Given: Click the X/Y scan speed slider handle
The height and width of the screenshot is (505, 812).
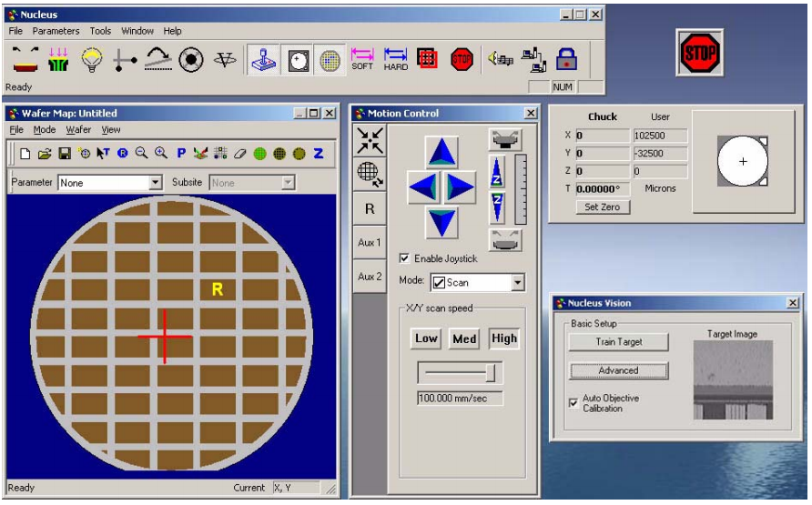Looking at the screenshot, I should tap(491, 372).
